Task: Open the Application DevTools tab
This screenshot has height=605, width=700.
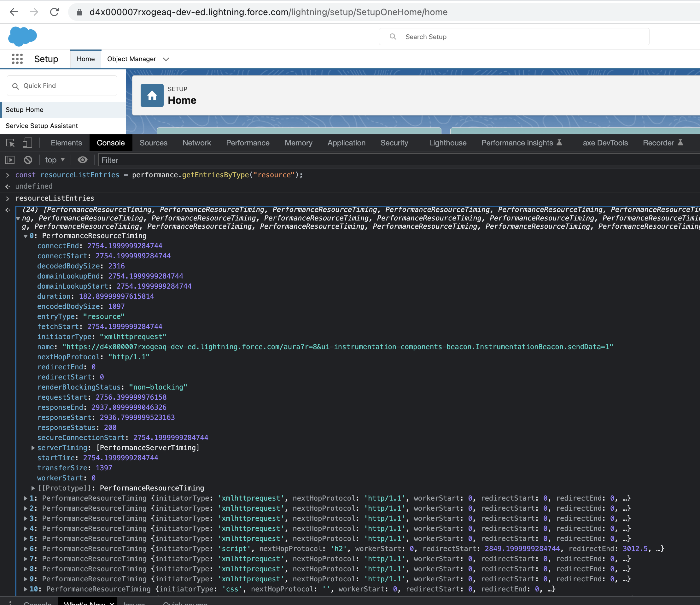Action: point(346,143)
